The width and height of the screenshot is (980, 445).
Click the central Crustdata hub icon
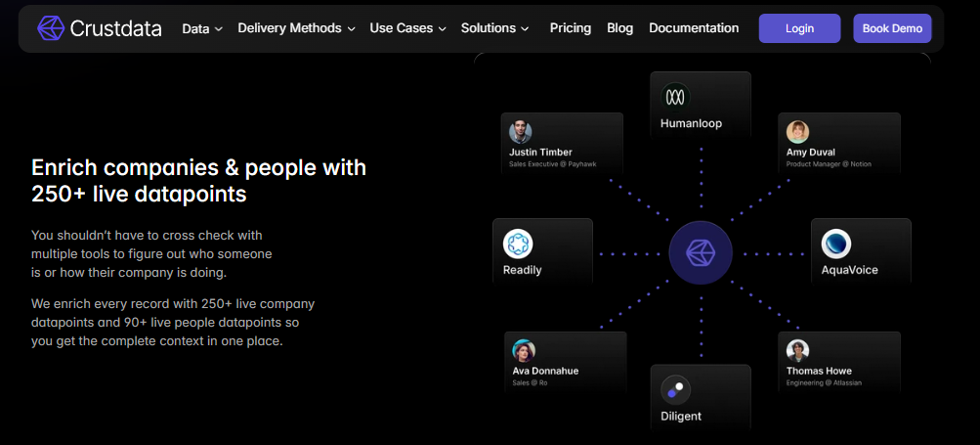coord(700,253)
